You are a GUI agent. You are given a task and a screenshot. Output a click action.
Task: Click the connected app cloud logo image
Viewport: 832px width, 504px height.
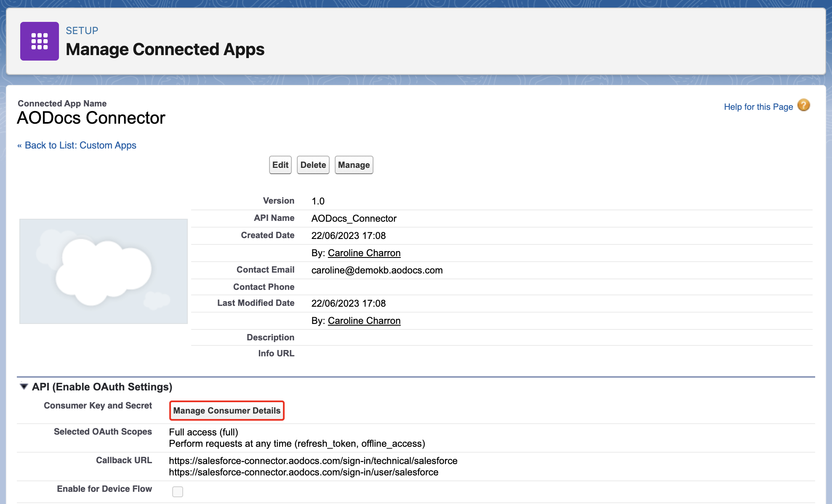(103, 271)
